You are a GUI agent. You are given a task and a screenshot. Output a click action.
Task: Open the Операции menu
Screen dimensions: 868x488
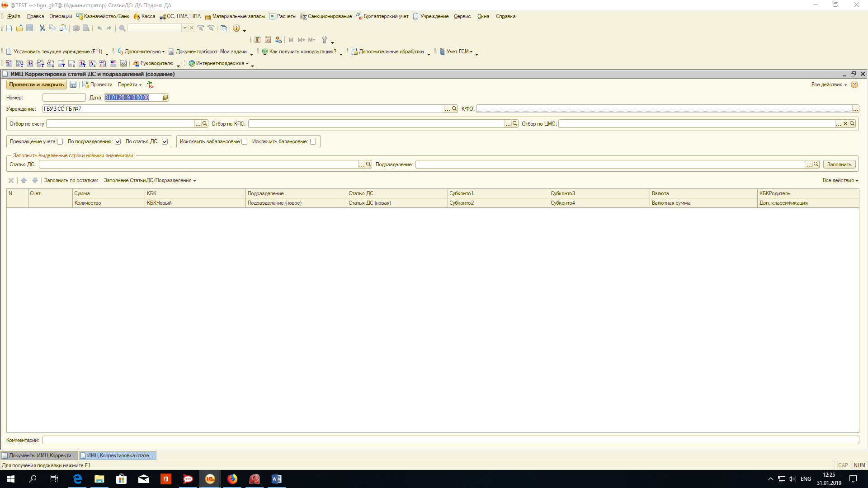coord(61,16)
